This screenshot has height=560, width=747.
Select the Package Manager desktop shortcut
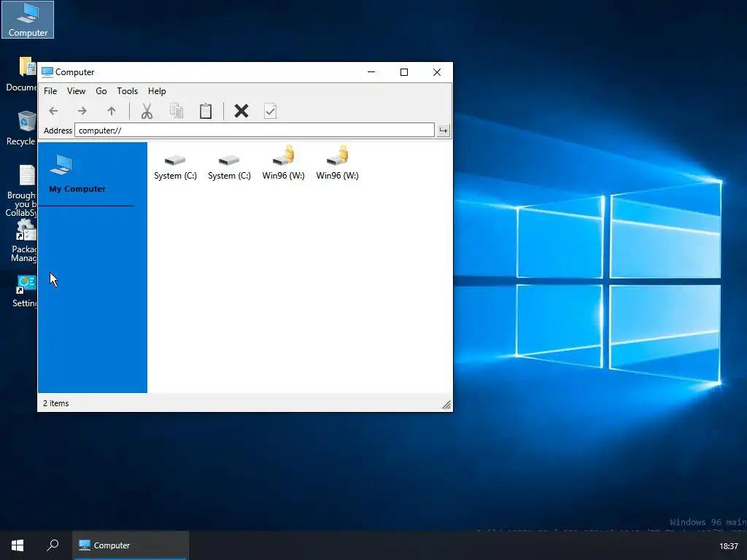pos(23,241)
